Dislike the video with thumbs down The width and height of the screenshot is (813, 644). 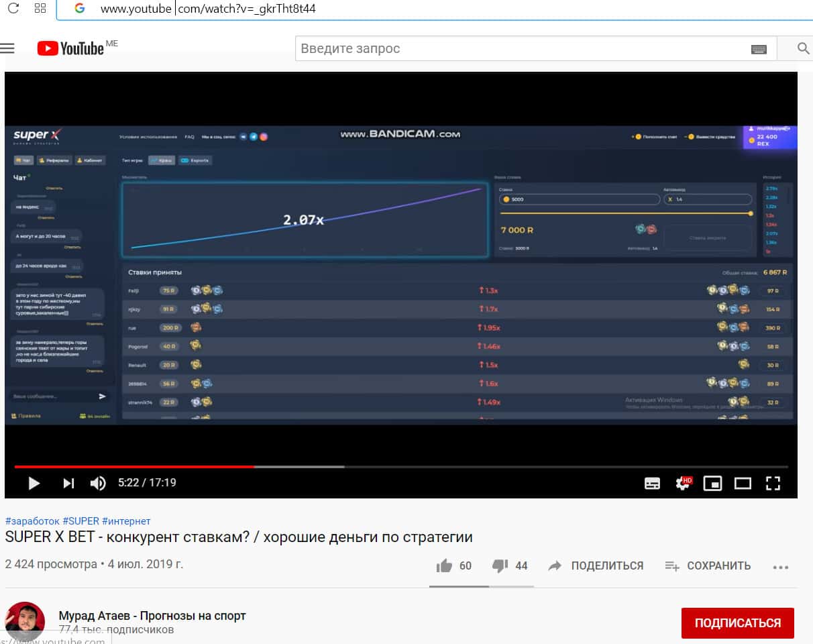(500, 566)
